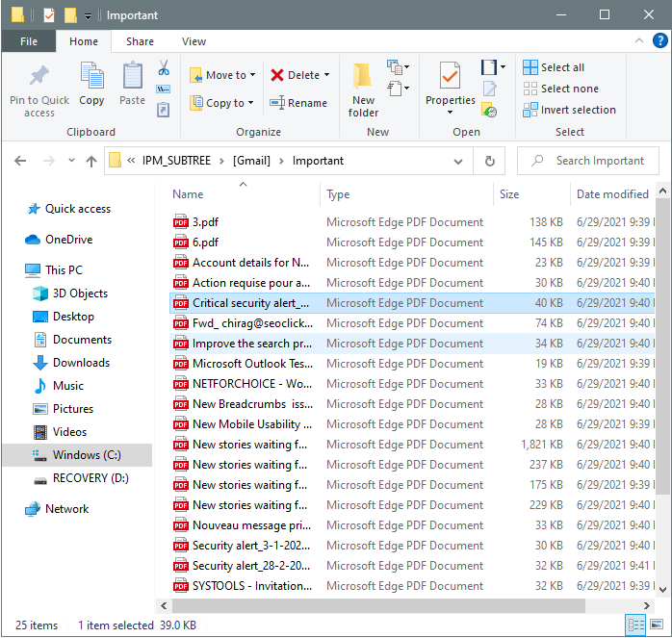Image resolution: width=672 pixels, height=638 pixels.
Task: Select This PC in navigation pane
Action: point(54,270)
